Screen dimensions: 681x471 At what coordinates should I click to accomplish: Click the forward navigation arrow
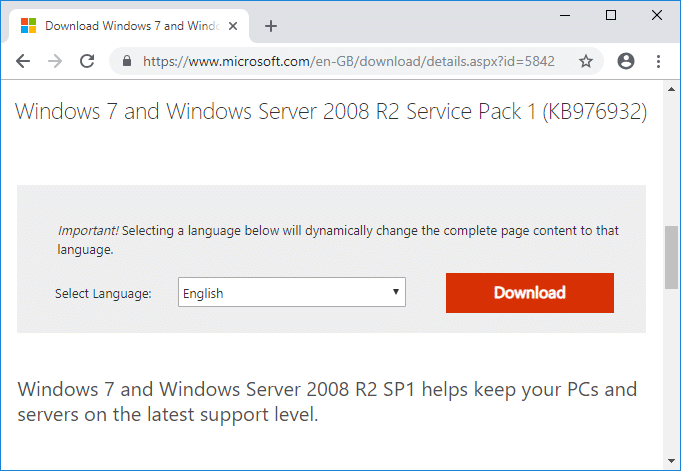(x=55, y=61)
